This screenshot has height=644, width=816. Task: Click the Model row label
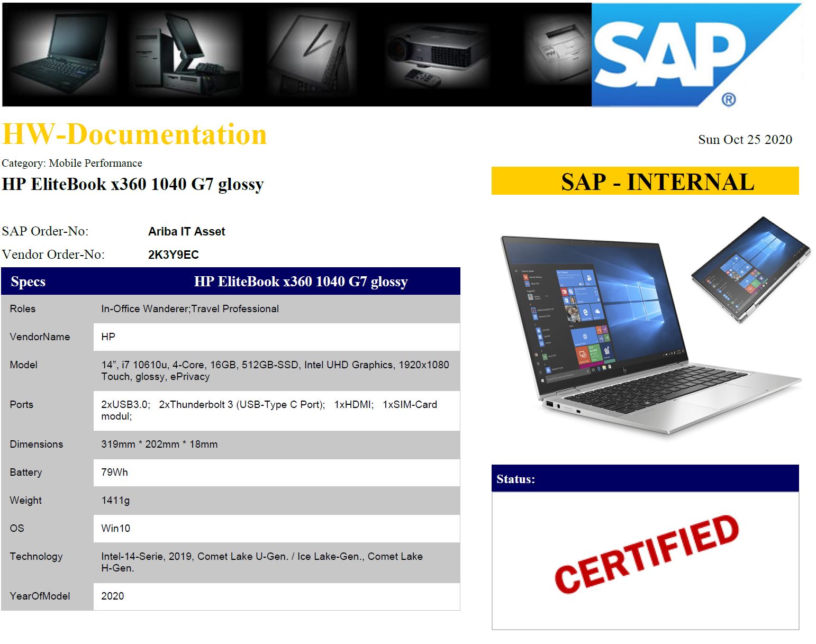click(24, 365)
